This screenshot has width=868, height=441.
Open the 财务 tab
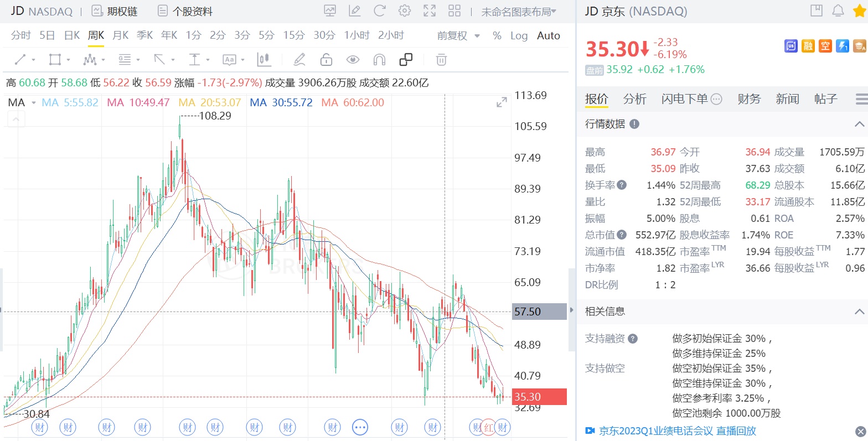pyautogui.click(x=749, y=99)
